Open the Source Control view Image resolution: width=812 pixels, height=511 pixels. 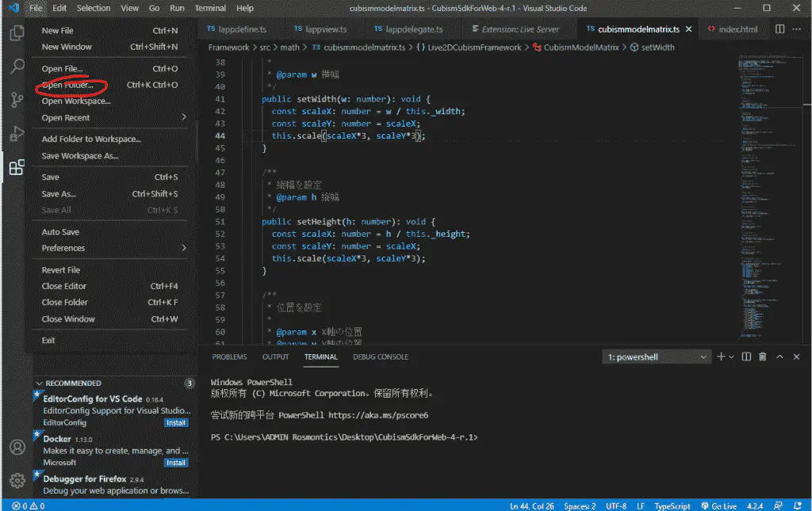point(17,99)
